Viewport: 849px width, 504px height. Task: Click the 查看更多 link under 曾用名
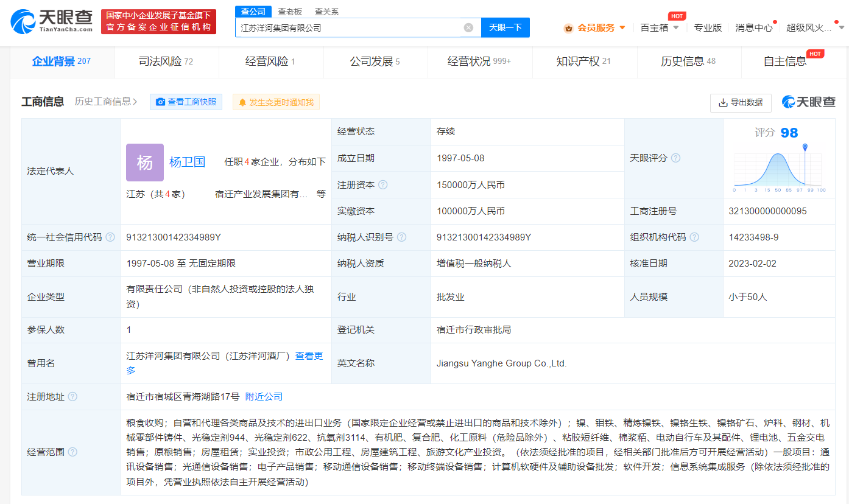[x=225, y=363]
